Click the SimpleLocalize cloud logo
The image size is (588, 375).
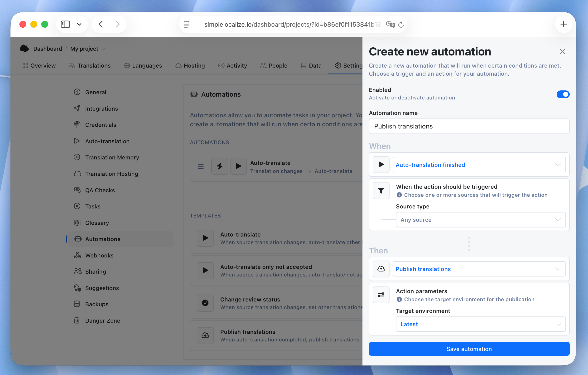pos(24,49)
